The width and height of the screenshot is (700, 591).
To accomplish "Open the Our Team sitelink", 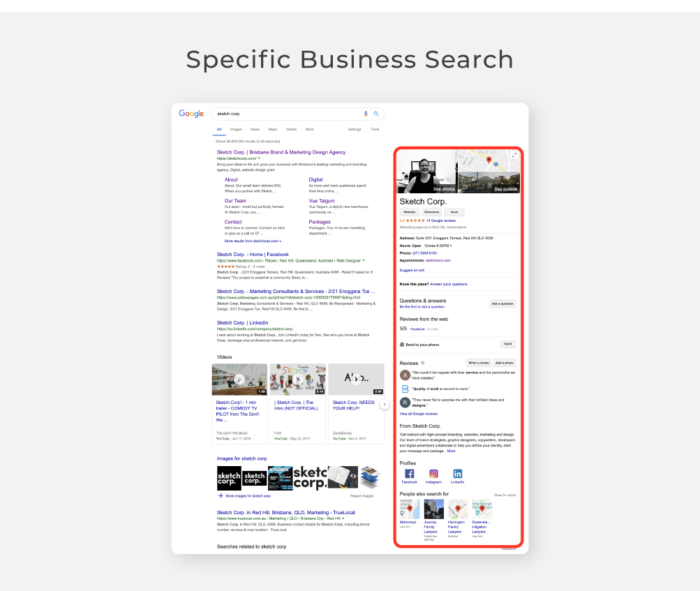I will [235, 201].
